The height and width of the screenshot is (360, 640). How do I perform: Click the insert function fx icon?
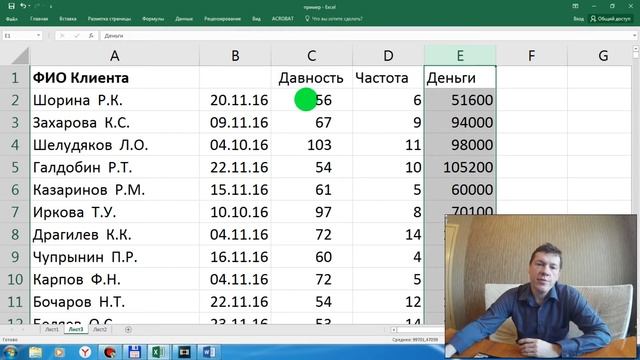click(91, 36)
